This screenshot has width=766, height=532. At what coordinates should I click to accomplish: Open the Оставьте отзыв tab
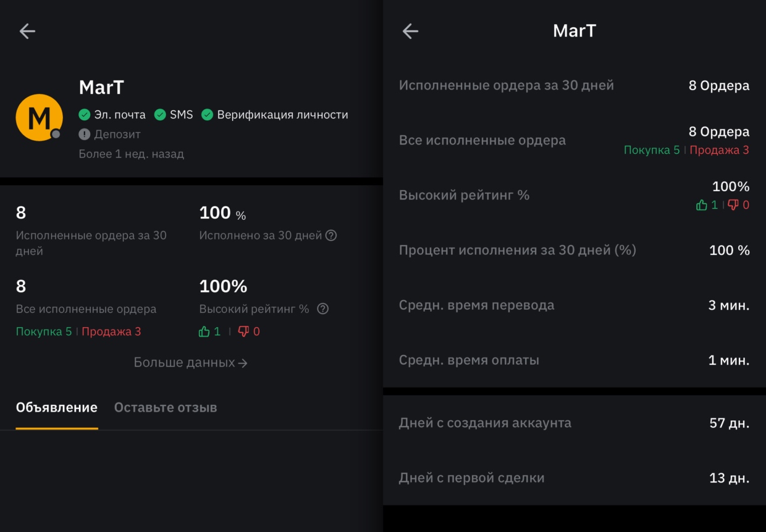click(166, 407)
